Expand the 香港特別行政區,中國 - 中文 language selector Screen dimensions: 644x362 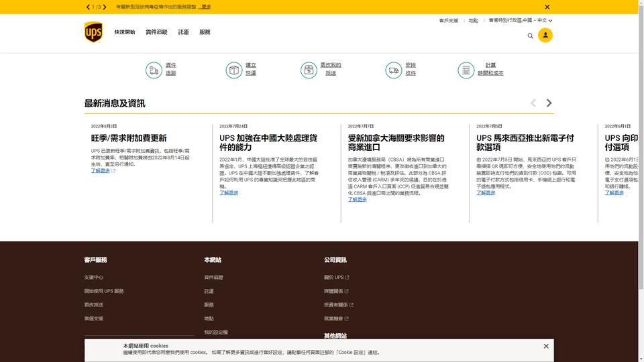pyautogui.click(x=520, y=20)
